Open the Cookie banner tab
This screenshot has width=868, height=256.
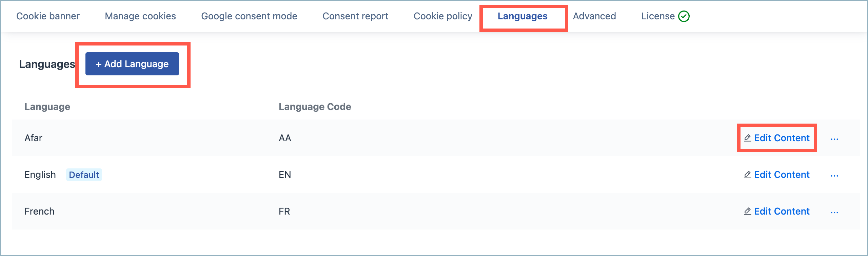(x=48, y=16)
